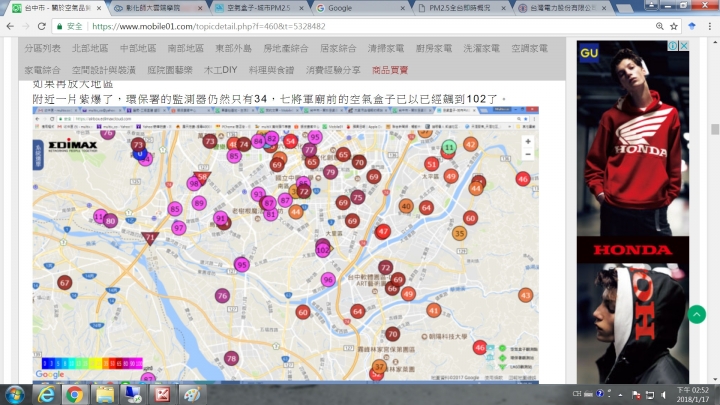Open the 東部外島 forum link
The height and width of the screenshot is (405, 720).
click(x=233, y=48)
